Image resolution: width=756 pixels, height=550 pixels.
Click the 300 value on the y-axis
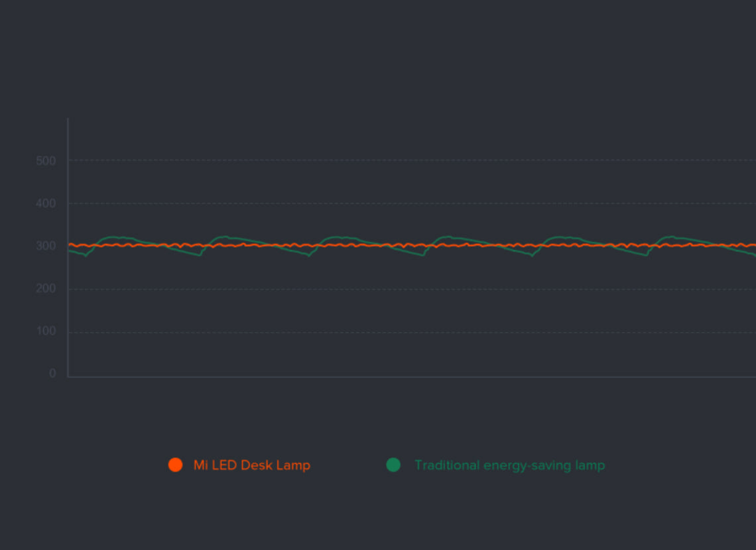(46, 246)
